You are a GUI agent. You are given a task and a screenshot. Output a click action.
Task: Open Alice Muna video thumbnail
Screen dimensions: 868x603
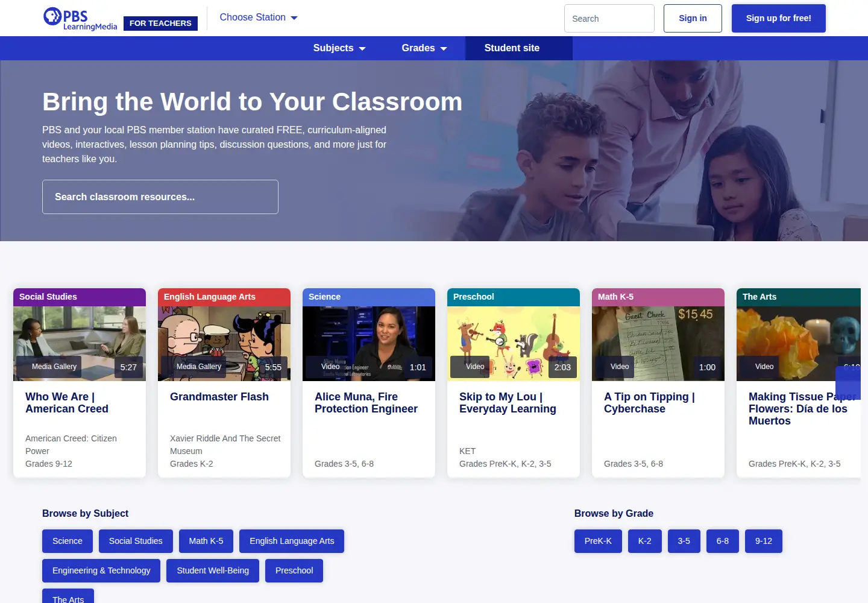pos(369,344)
